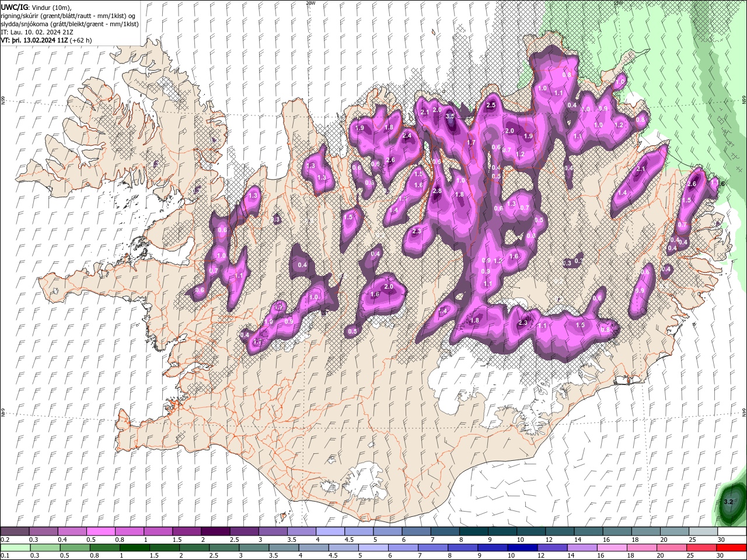Select the 2.4 snowfall value on the map
The image size is (747, 560).
pos(407,136)
